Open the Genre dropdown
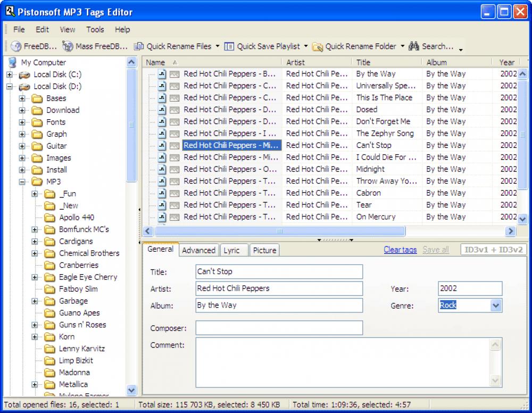This screenshot has height=413, width=532. pyautogui.click(x=495, y=305)
